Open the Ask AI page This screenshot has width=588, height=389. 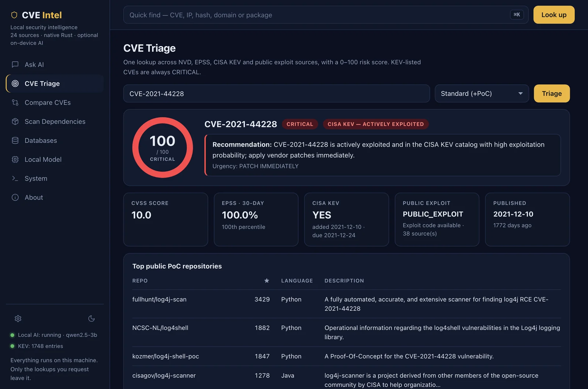[x=55, y=64]
